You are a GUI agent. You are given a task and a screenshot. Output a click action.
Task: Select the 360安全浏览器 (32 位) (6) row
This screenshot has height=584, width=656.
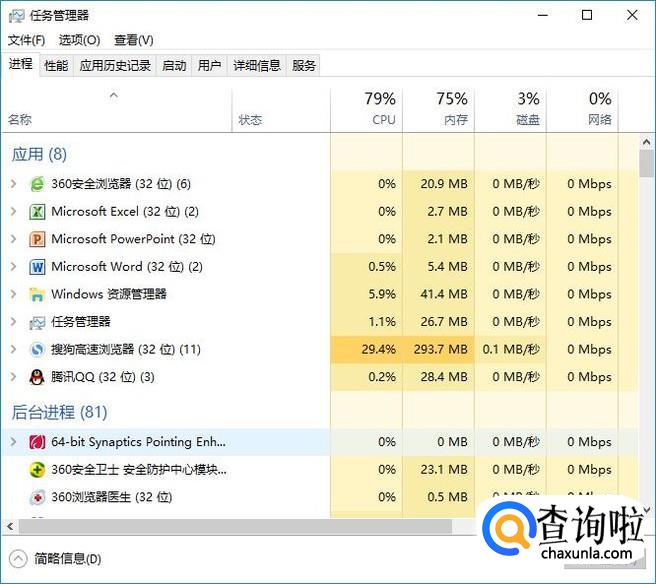(319, 184)
